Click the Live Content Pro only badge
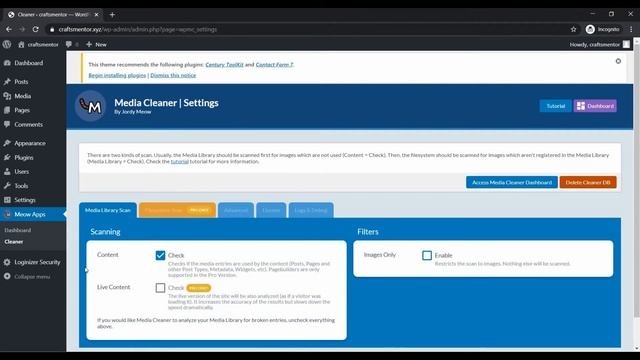640x360 pixels. point(199,288)
